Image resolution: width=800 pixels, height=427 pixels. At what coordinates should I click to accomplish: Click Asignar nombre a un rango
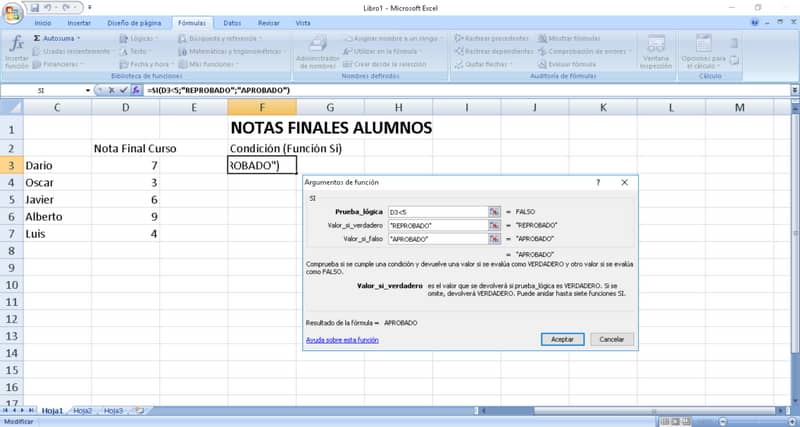point(392,38)
